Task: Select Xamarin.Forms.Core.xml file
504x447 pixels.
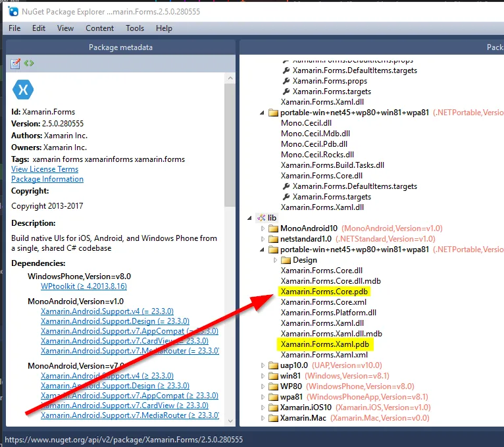Action: [x=323, y=302]
